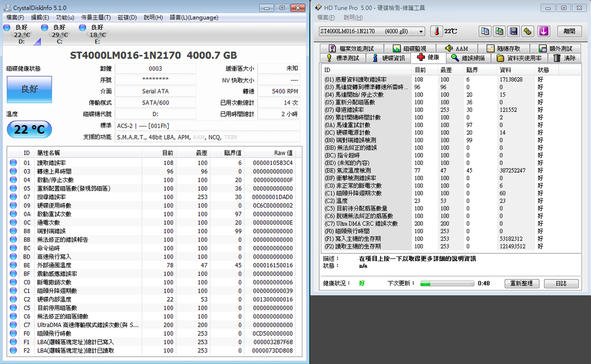
Task: Click status orb for 轉速上升時間 row
Action: point(13,171)
